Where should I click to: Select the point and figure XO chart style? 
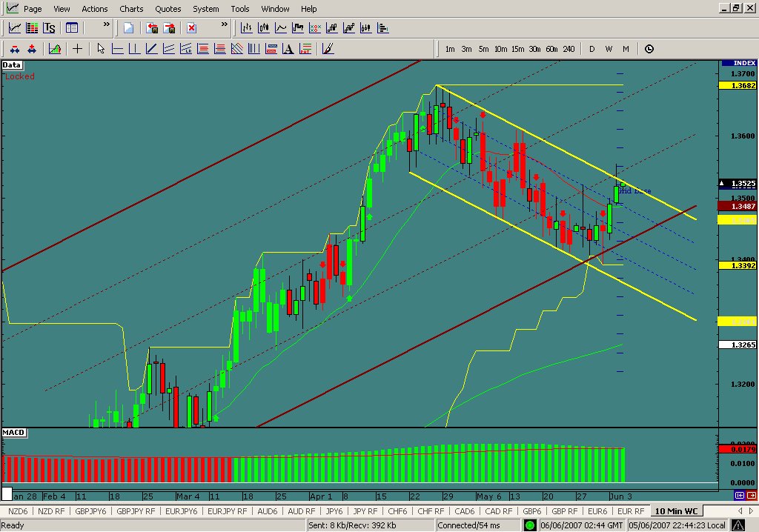[x=314, y=28]
